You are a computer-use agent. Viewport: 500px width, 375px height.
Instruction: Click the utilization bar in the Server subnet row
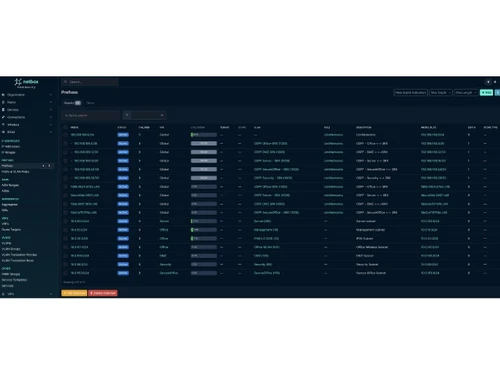tap(204, 221)
